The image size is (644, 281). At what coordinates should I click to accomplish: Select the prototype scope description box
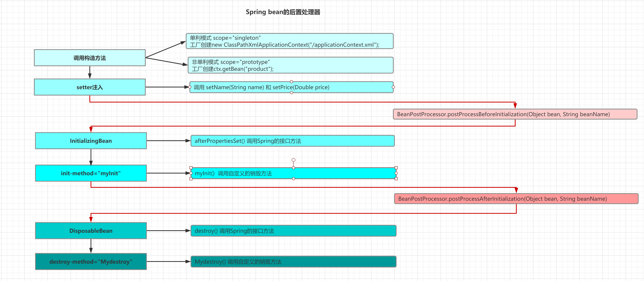(x=291, y=65)
